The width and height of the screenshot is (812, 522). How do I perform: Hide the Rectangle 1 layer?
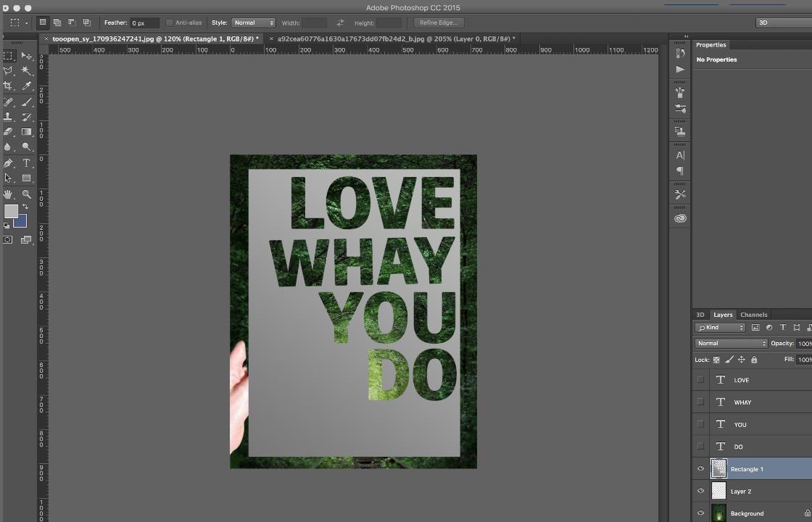coord(700,469)
